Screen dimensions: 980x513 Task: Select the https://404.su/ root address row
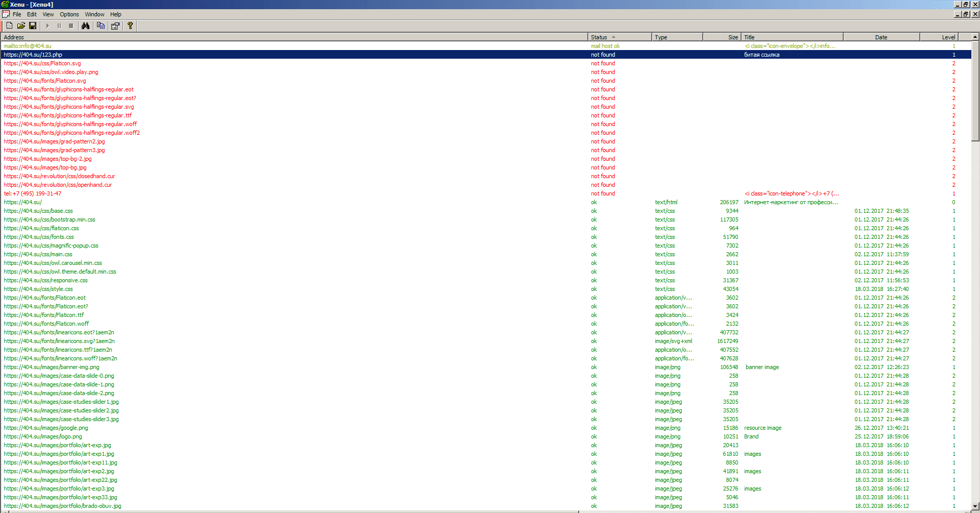[x=485, y=202]
